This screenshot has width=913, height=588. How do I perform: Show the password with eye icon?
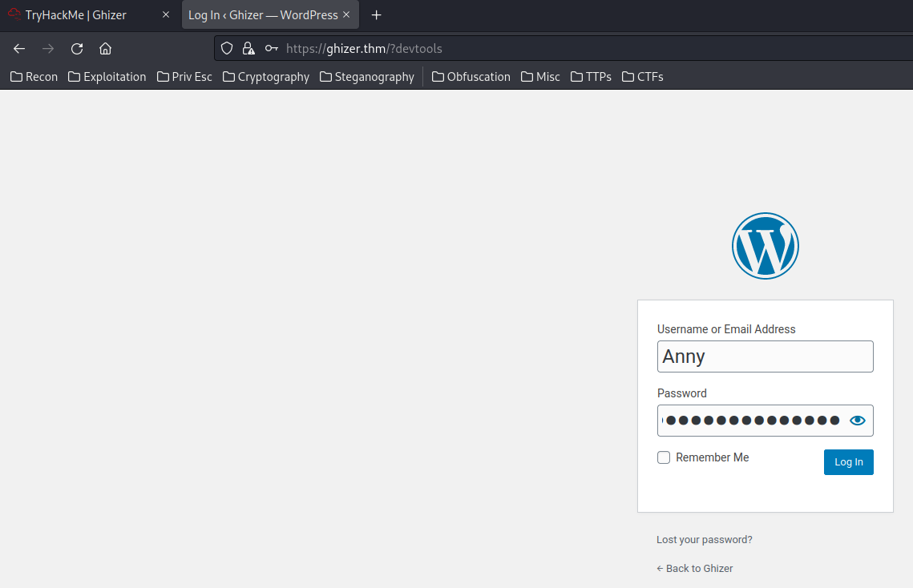(x=857, y=421)
